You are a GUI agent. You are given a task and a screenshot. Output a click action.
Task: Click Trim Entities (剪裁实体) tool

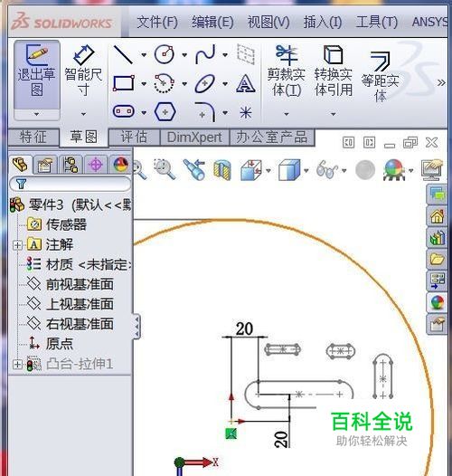click(286, 71)
